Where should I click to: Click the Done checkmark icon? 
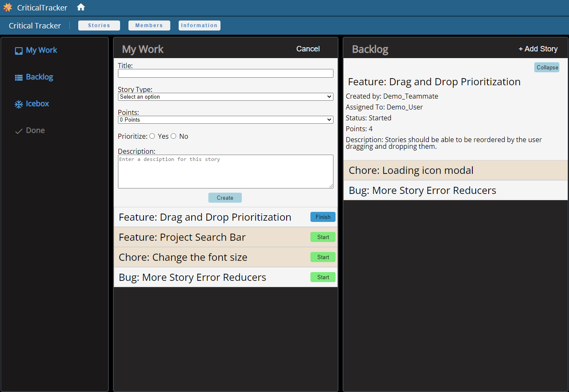[x=18, y=130]
